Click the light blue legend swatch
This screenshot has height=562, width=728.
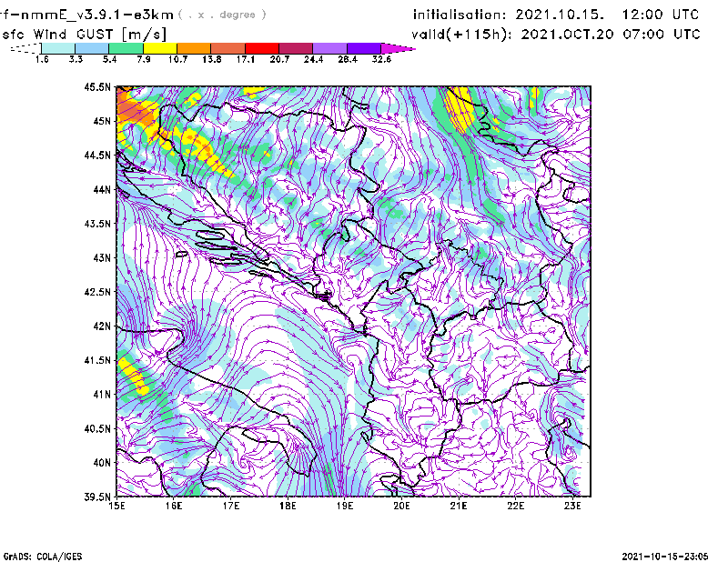click(92, 48)
